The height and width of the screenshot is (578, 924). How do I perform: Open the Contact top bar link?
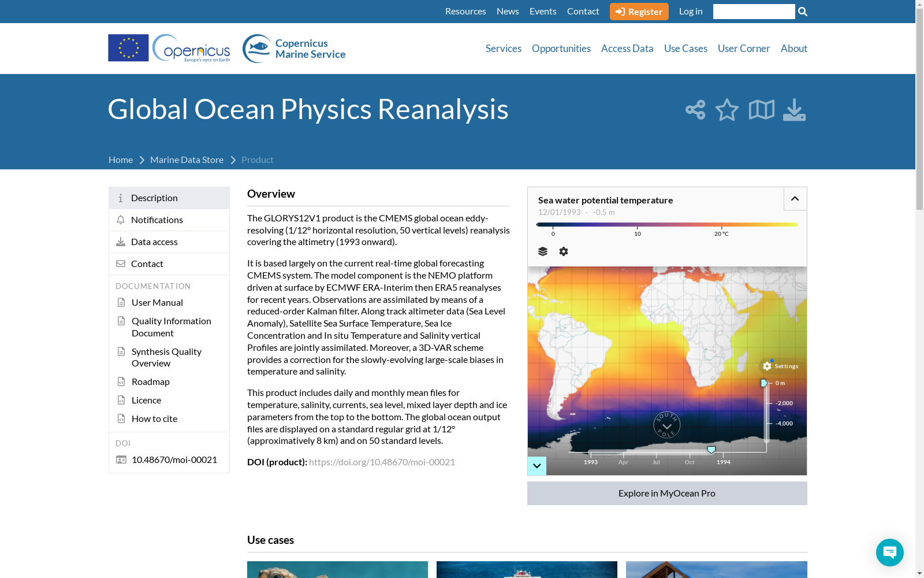[x=583, y=12]
